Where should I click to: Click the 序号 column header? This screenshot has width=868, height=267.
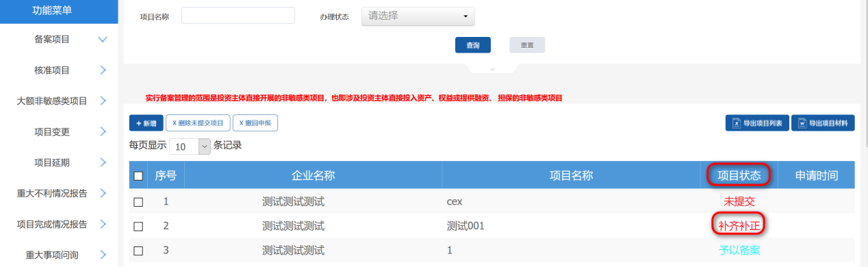pos(166,176)
